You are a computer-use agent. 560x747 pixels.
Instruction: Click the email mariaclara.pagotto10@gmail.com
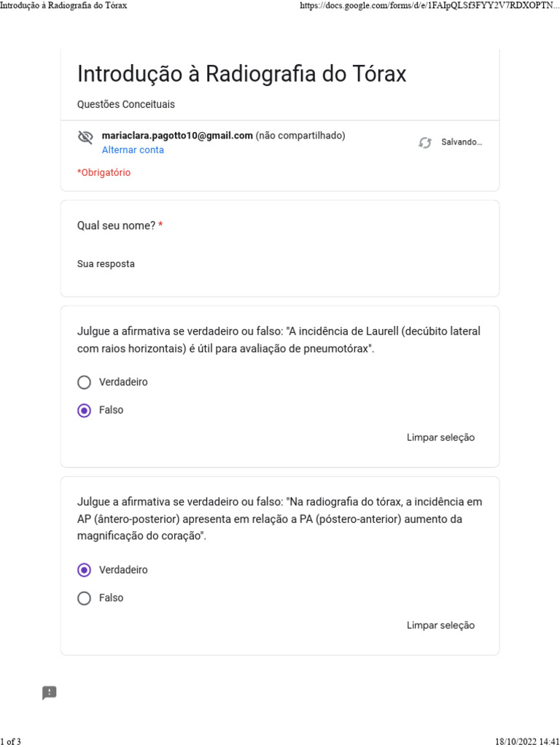coord(177,136)
